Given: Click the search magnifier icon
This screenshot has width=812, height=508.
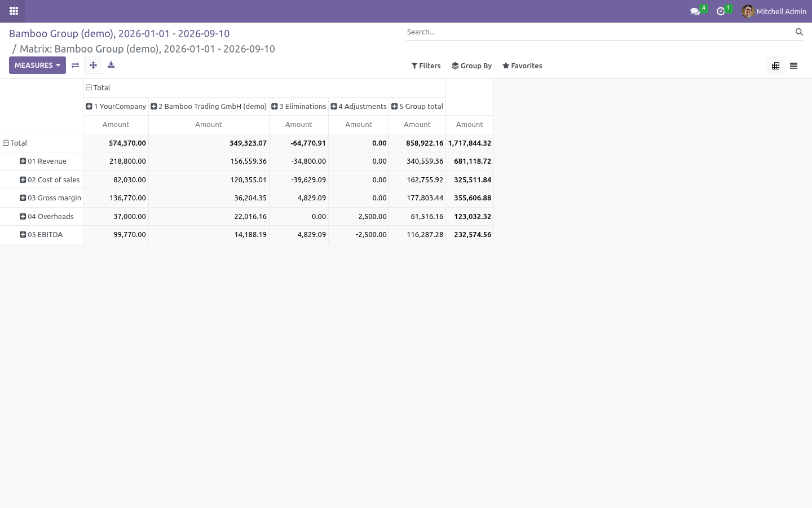Looking at the screenshot, I should pyautogui.click(x=799, y=32).
